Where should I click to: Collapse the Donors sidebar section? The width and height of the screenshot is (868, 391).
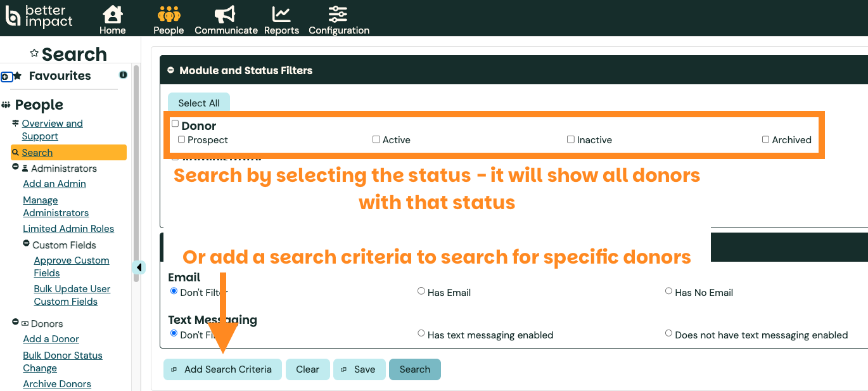(16, 323)
